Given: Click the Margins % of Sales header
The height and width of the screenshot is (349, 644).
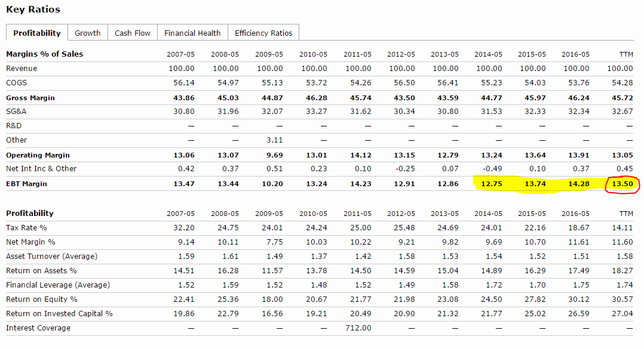Looking at the screenshot, I should pos(45,54).
